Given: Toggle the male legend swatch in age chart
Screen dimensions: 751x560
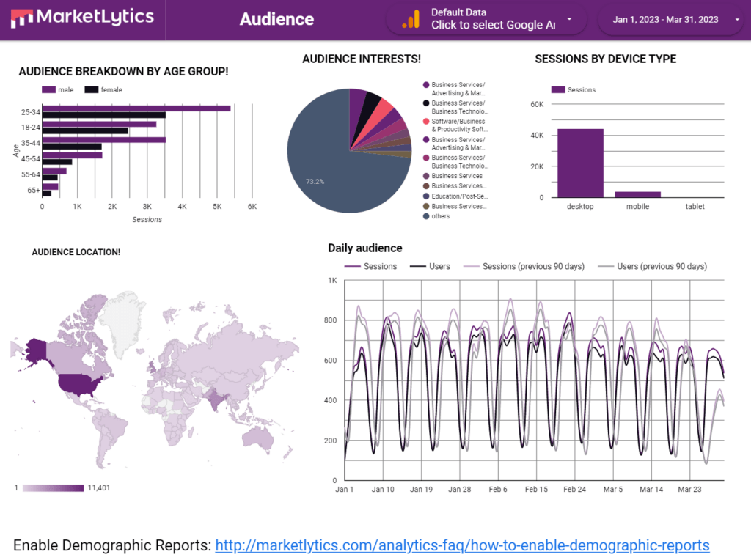Looking at the screenshot, I should [49, 89].
